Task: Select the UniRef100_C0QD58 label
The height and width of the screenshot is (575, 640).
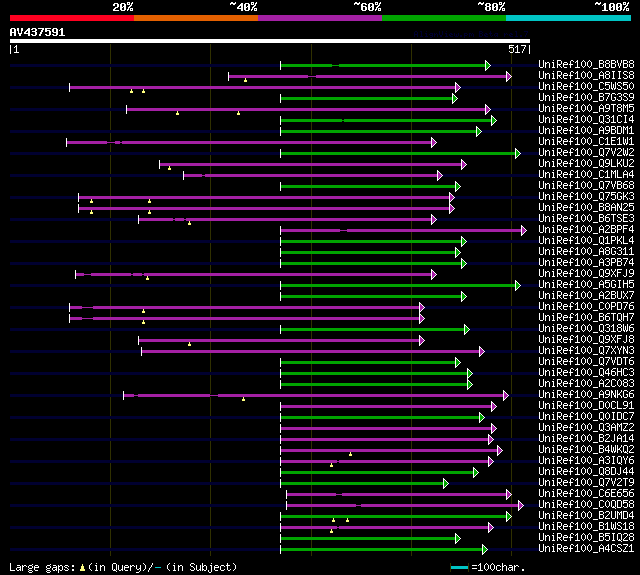Action: pyautogui.click(x=586, y=505)
